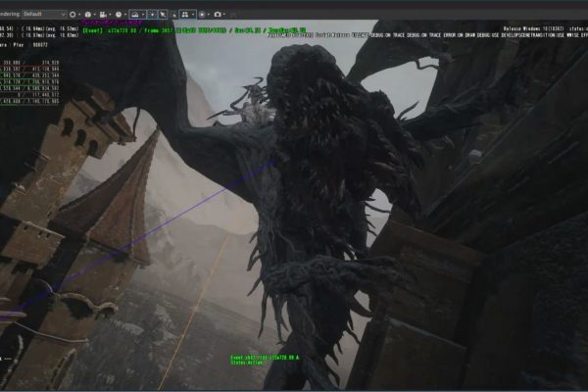The width and height of the screenshot is (588, 392).
Task: Click the camera screenshot icon
Action: 218,15
